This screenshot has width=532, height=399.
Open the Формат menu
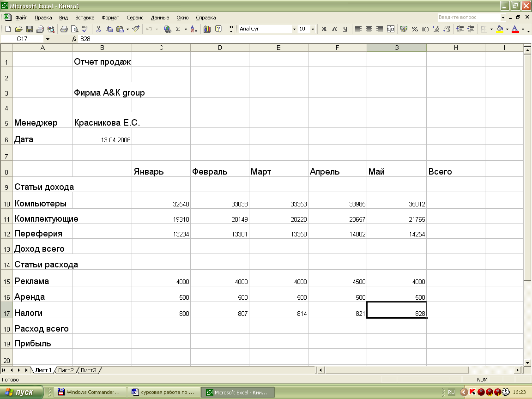click(110, 18)
